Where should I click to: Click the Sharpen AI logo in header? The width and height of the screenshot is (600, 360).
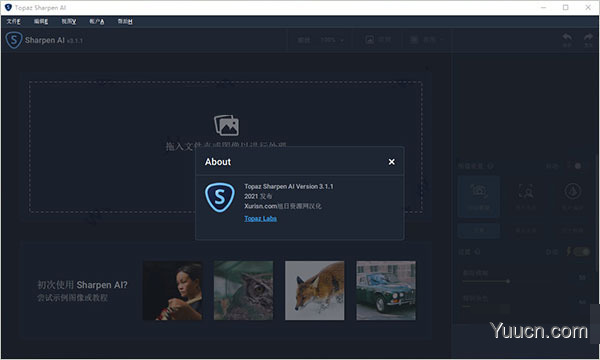click(x=14, y=40)
